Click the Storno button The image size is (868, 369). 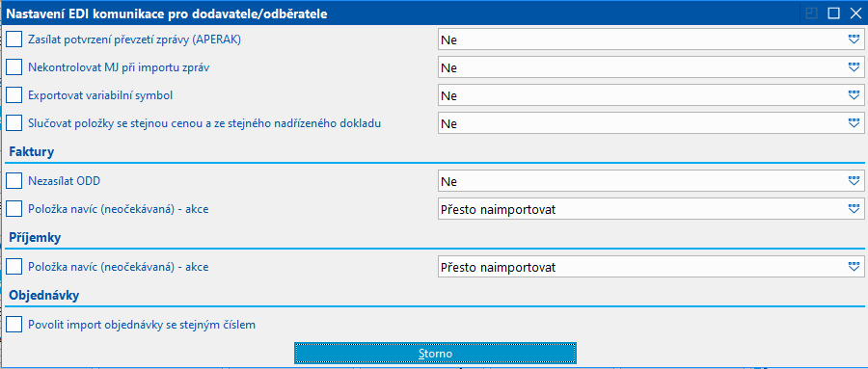tap(435, 353)
